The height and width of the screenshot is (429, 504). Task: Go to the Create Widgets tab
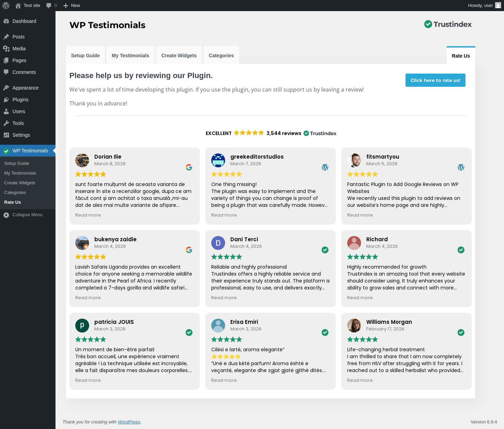coord(179,56)
